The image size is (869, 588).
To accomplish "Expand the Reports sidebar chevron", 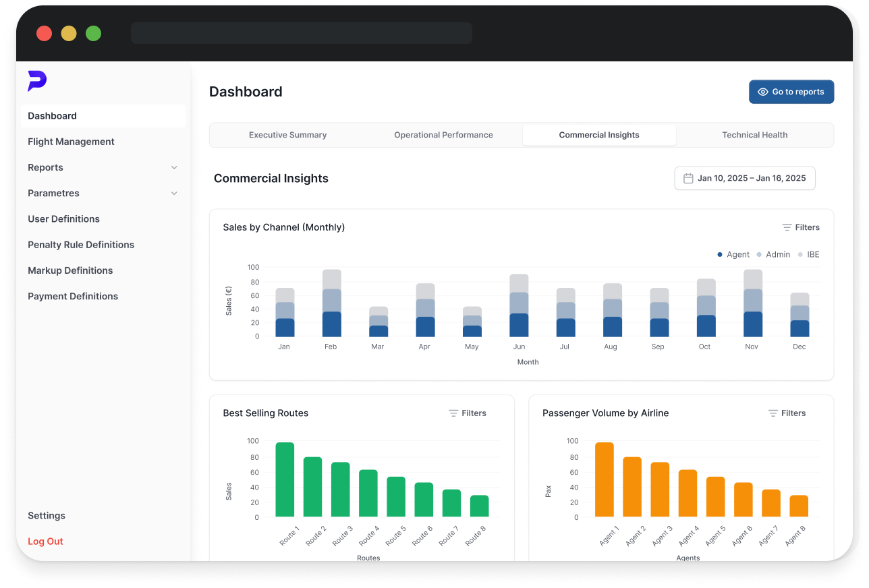I will [174, 168].
